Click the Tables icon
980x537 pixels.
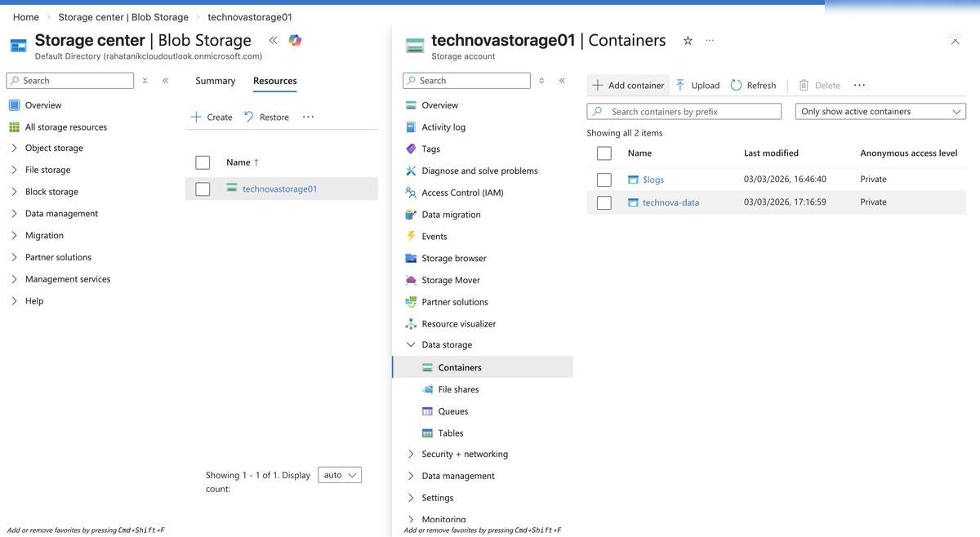coord(427,433)
